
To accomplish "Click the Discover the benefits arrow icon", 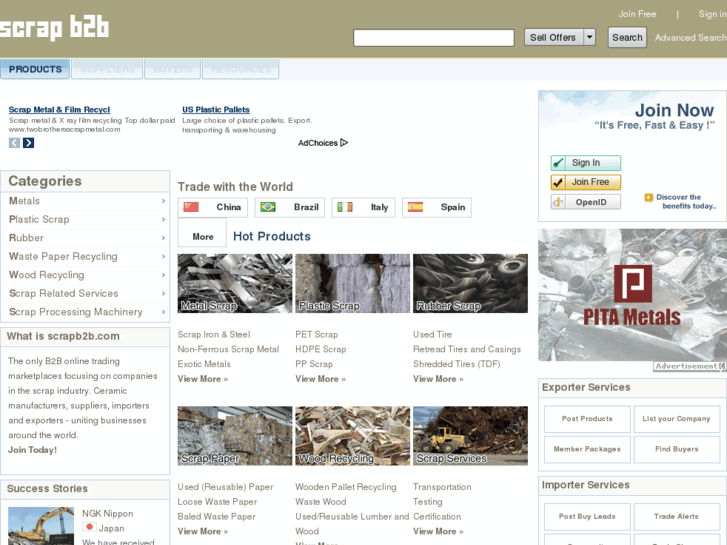I will click(x=649, y=198).
